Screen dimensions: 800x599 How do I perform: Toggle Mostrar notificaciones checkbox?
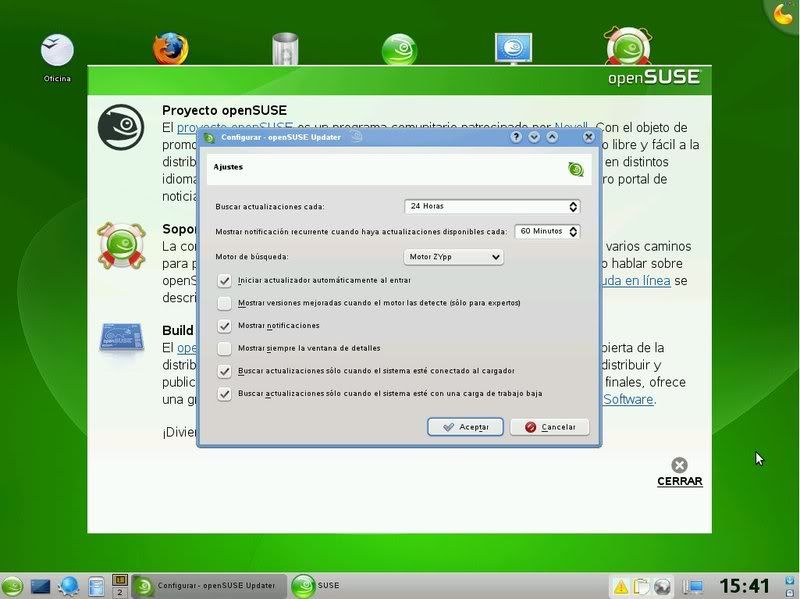pos(224,326)
